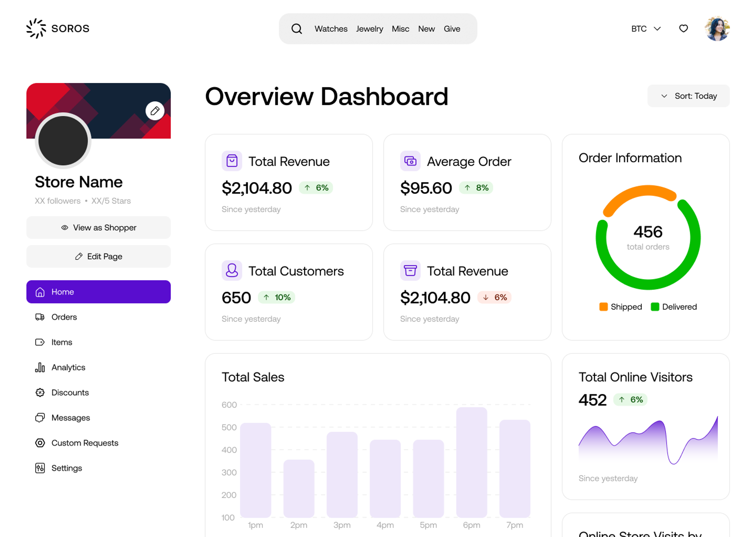Click the View as Shopper button

pos(99,227)
